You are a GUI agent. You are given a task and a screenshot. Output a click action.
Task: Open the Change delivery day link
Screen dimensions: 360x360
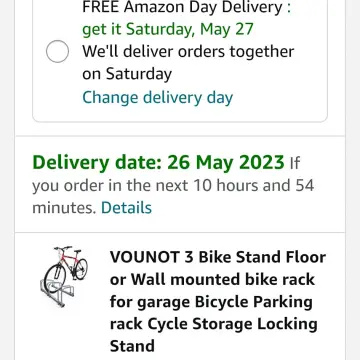click(157, 98)
